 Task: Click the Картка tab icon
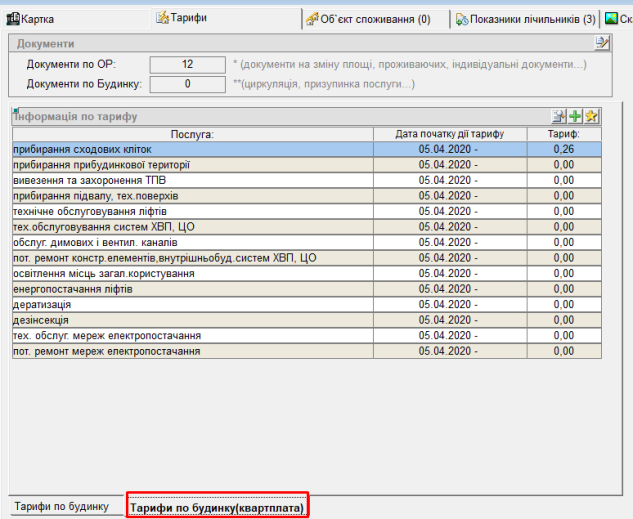[14, 18]
